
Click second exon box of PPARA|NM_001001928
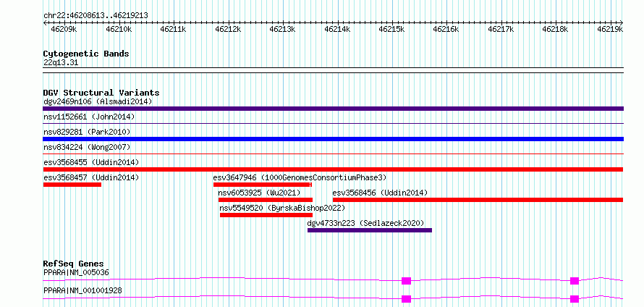575,299
